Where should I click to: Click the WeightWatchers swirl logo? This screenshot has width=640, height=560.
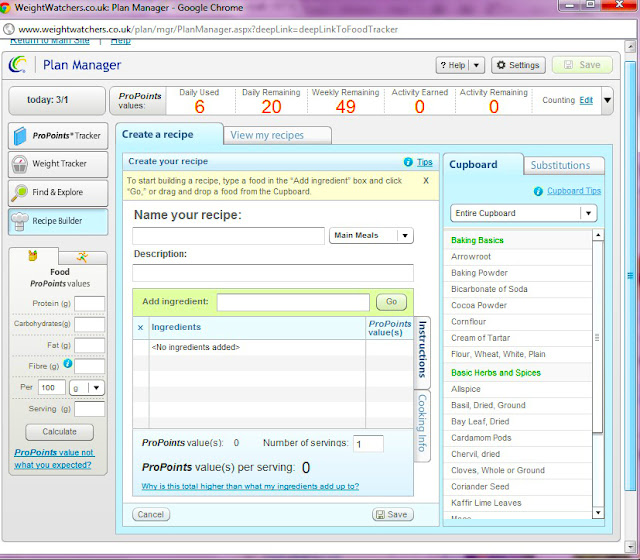[x=18, y=64]
